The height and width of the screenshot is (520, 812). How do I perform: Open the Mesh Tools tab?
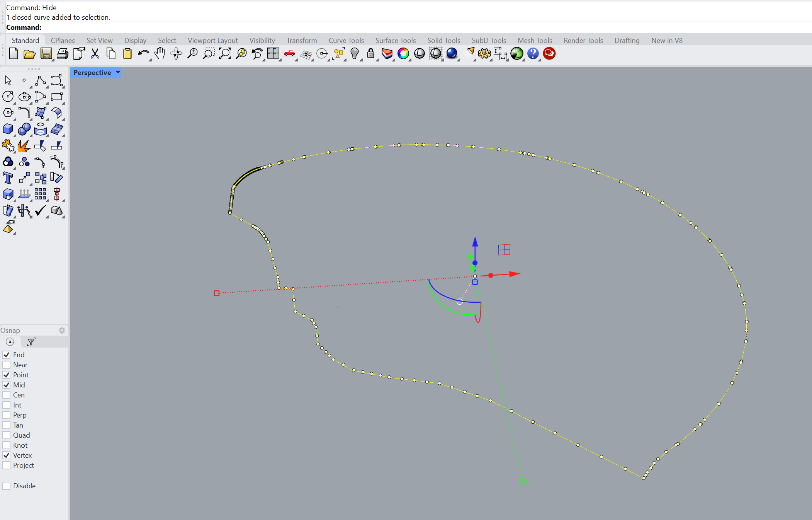tap(534, 40)
